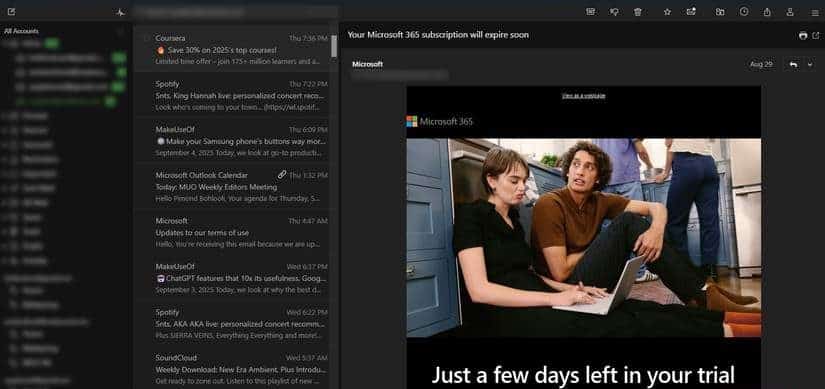Toggle contact profile sidebar panel

(790, 12)
